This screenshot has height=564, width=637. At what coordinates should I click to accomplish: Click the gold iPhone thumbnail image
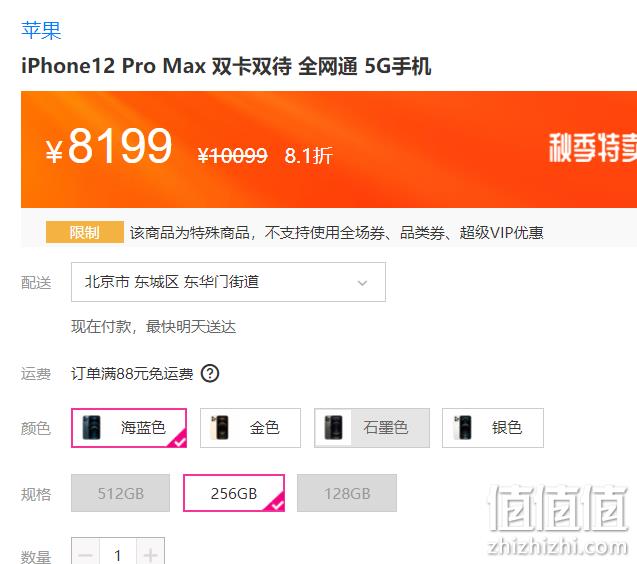tap(219, 427)
